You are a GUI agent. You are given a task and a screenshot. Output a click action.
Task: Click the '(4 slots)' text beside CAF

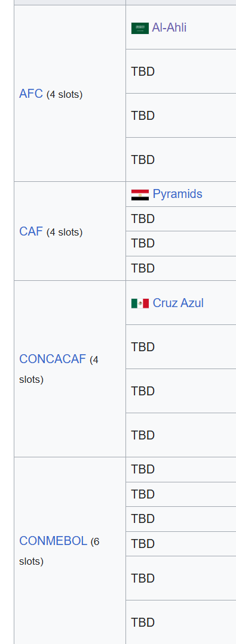pos(65,232)
